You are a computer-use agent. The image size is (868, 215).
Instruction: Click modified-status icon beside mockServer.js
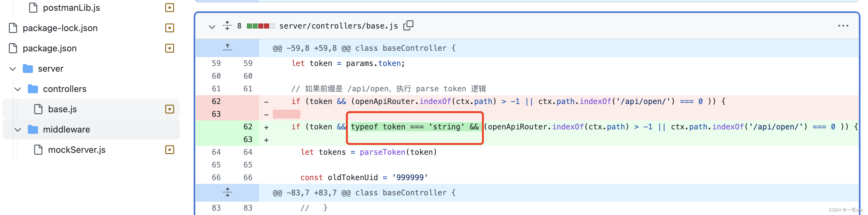(169, 150)
